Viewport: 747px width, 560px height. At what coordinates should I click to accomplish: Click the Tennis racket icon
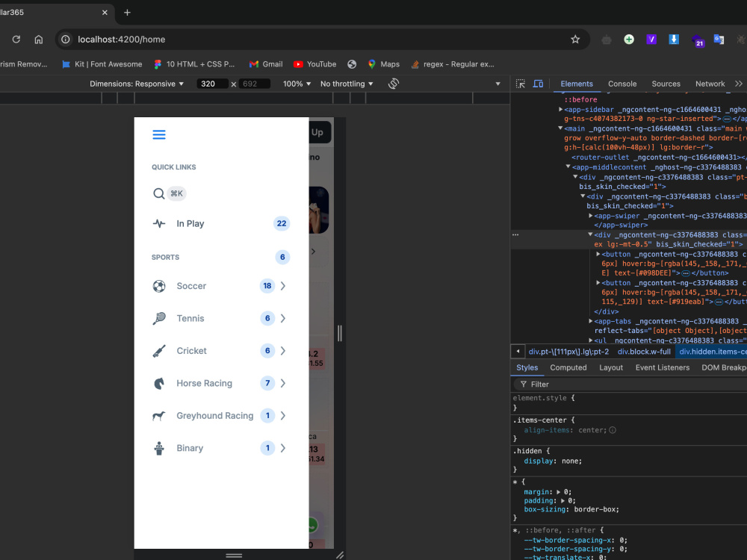click(x=159, y=318)
